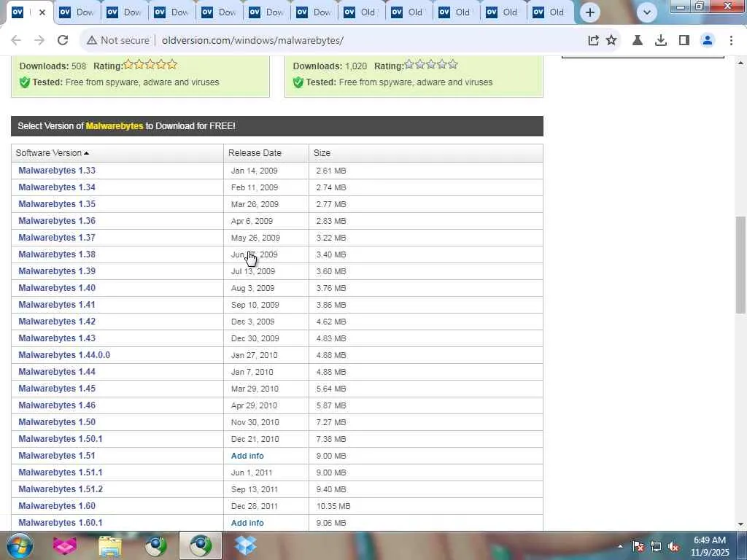Viewport: 747px width, 560px height.
Task: Toggle the side panel icon
Action: (x=684, y=41)
